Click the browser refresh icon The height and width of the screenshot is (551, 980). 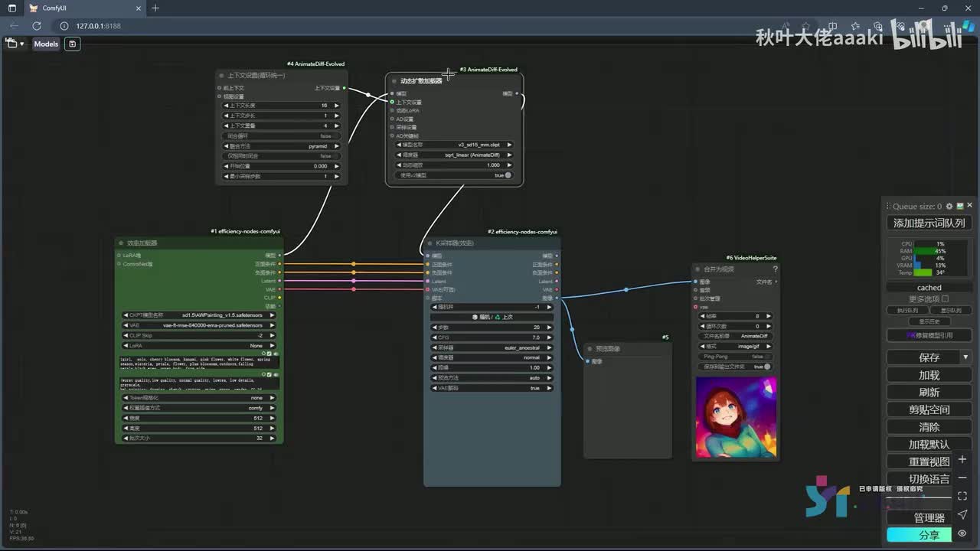point(36,25)
